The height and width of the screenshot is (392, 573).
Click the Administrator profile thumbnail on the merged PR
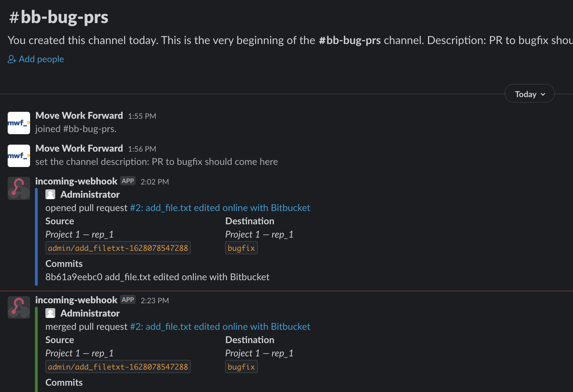pyautogui.click(x=50, y=313)
